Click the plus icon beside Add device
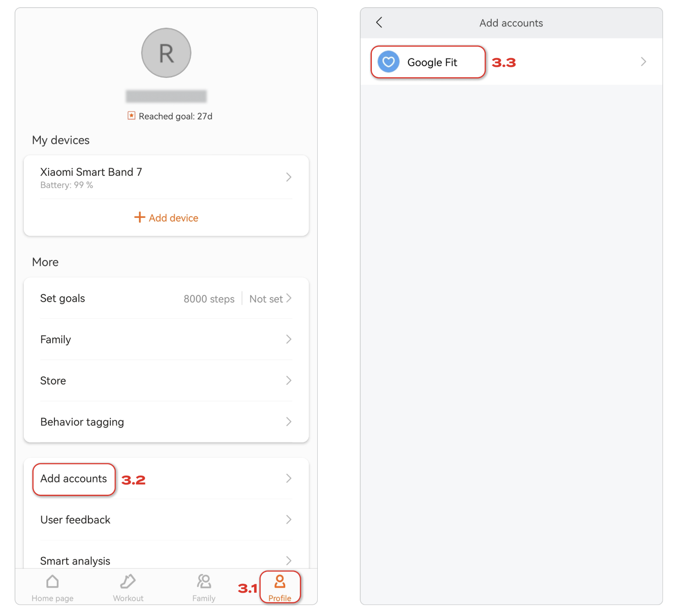The image size is (674, 616). pos(139,217)
